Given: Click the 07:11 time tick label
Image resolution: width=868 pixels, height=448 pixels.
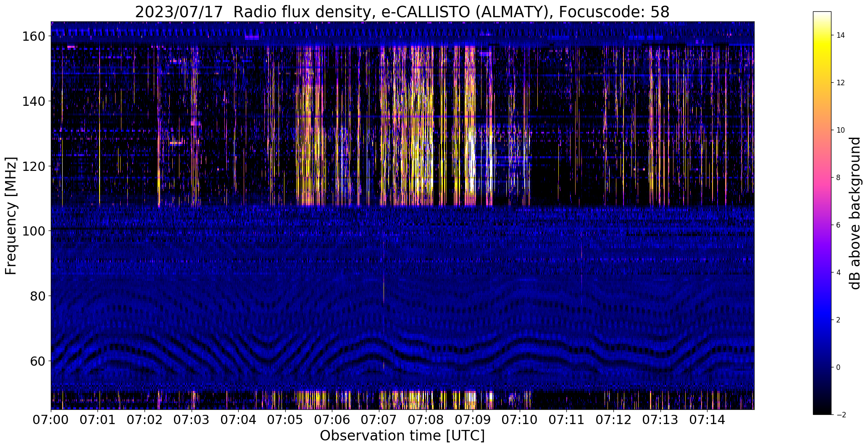Looking at the screenshot, I should [x=567, y=419].
